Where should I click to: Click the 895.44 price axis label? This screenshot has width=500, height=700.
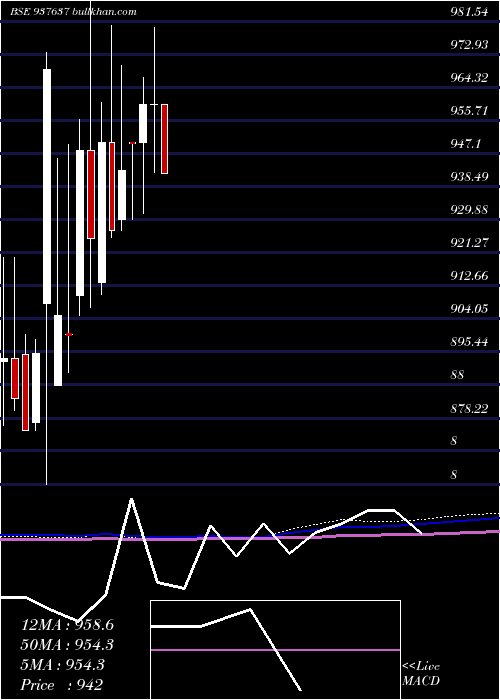(x=468, y=342)
